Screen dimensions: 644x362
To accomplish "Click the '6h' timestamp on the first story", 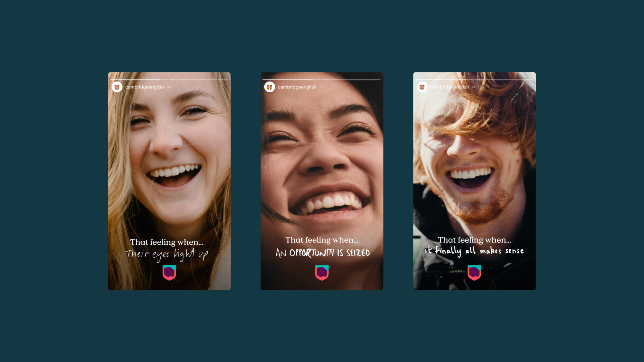I will click(169, 87).
